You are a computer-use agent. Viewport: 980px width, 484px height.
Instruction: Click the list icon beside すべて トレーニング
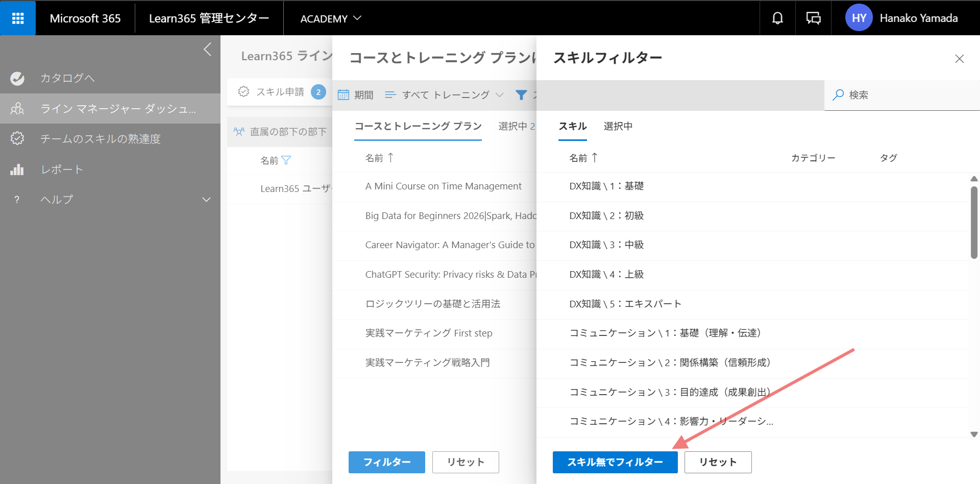point(390,94)
